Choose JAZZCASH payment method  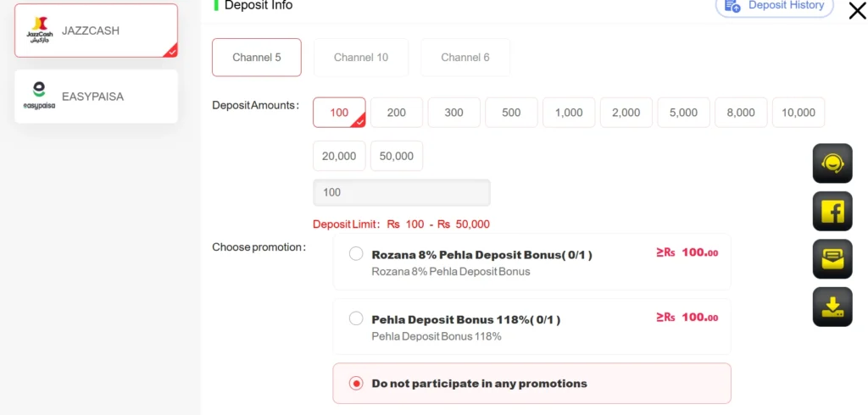coord(97,30)
